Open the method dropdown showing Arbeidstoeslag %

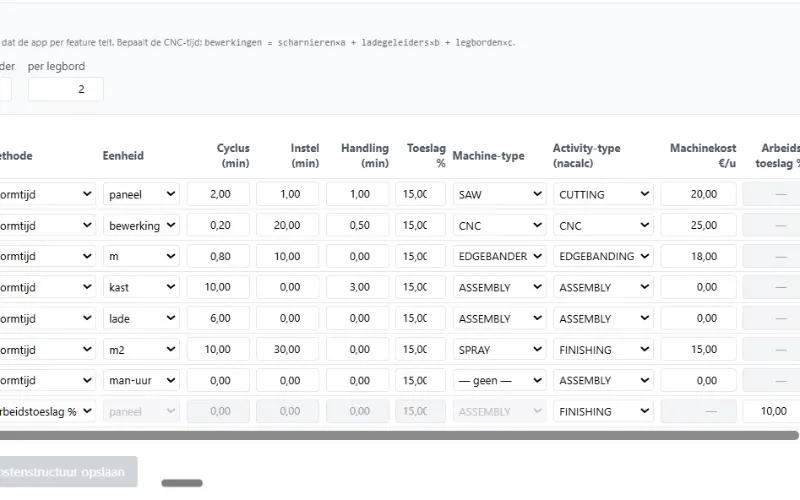(x=47, y=411)
